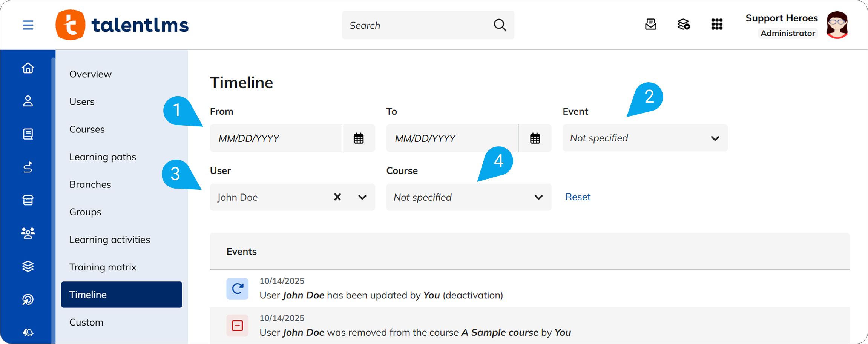Open Branches layers sidebar icon
The image size is (868, 344).
(28, 266)
